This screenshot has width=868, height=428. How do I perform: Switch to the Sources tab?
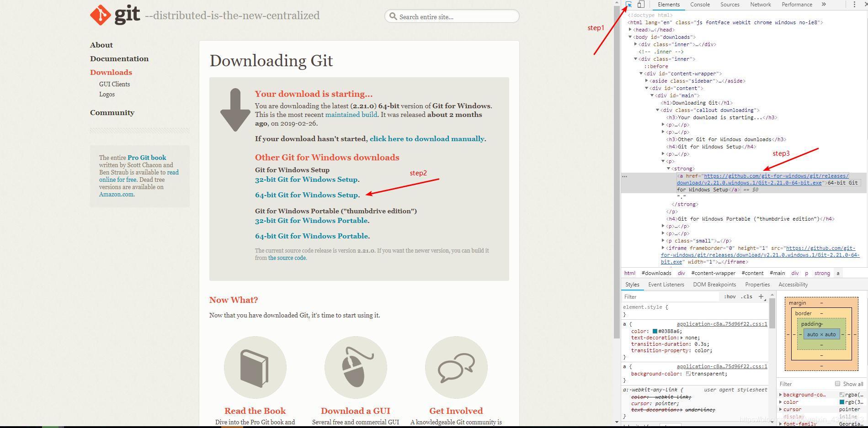tap(730, 5)
